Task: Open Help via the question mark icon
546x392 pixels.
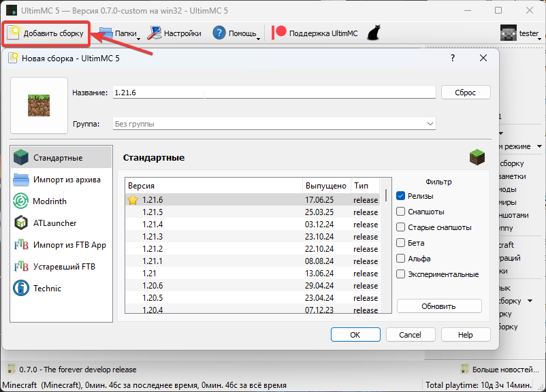Action: 219,33
